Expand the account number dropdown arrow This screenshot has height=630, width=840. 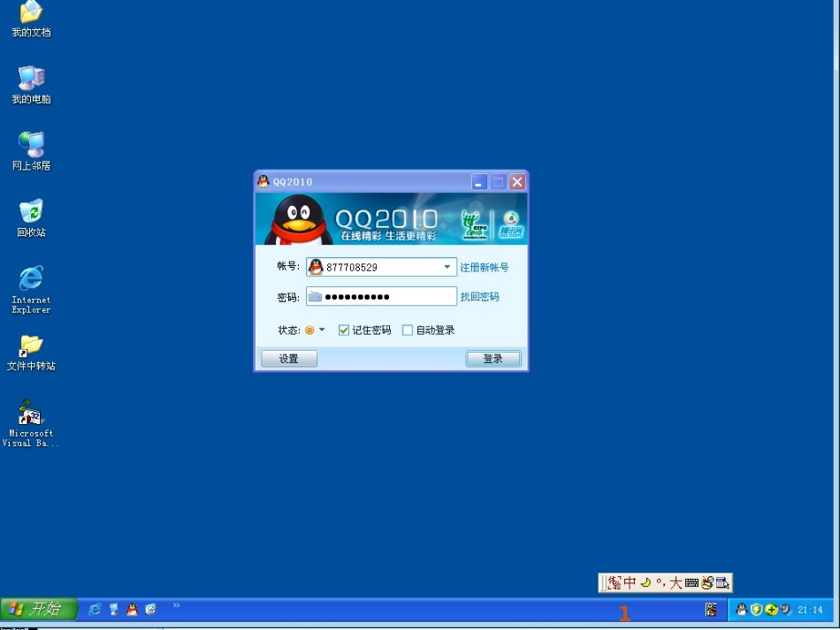pos(447,267)
